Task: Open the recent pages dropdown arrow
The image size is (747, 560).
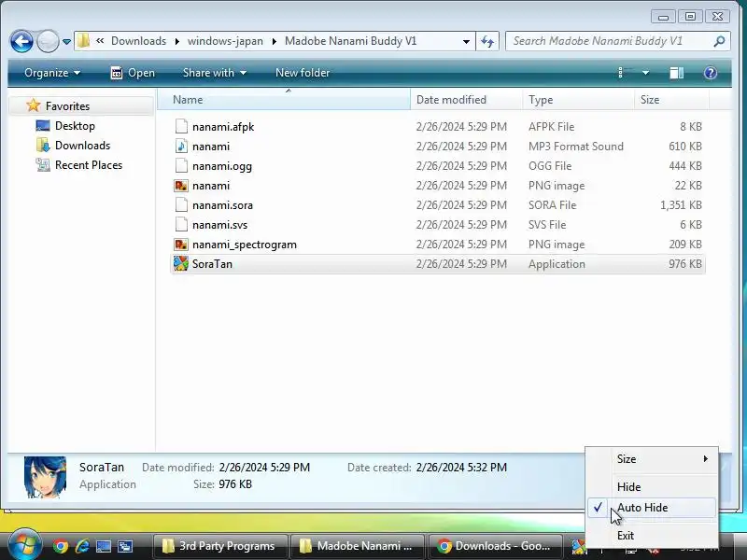Action: 66,42
